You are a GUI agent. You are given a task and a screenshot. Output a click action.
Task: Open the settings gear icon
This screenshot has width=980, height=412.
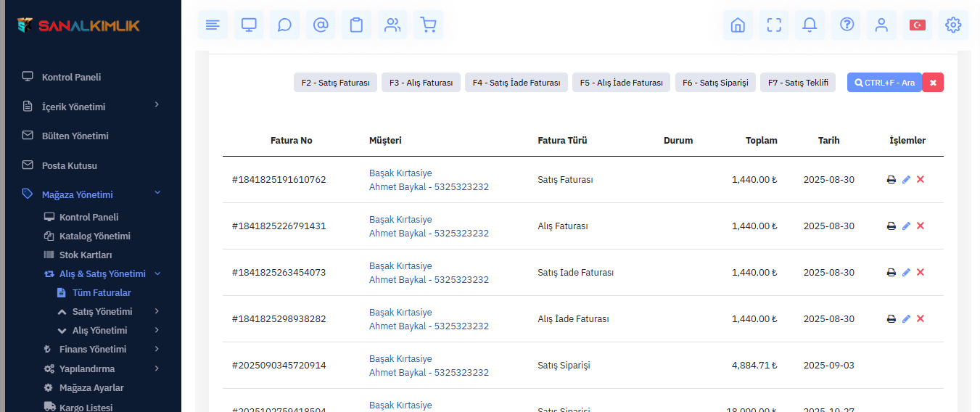tap(952, 25)
